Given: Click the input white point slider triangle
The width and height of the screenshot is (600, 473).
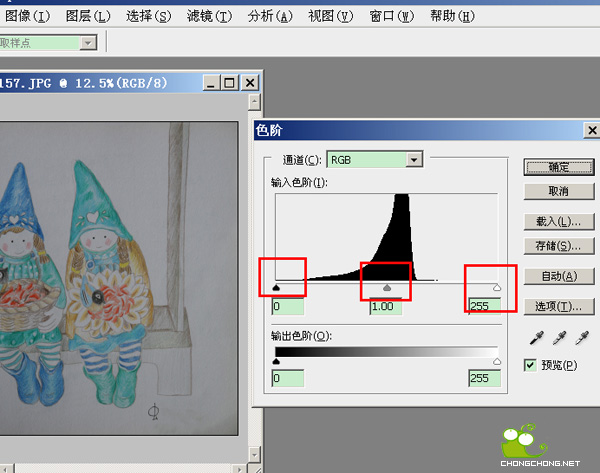Looking at the screenshot, I should coord(497,287).
